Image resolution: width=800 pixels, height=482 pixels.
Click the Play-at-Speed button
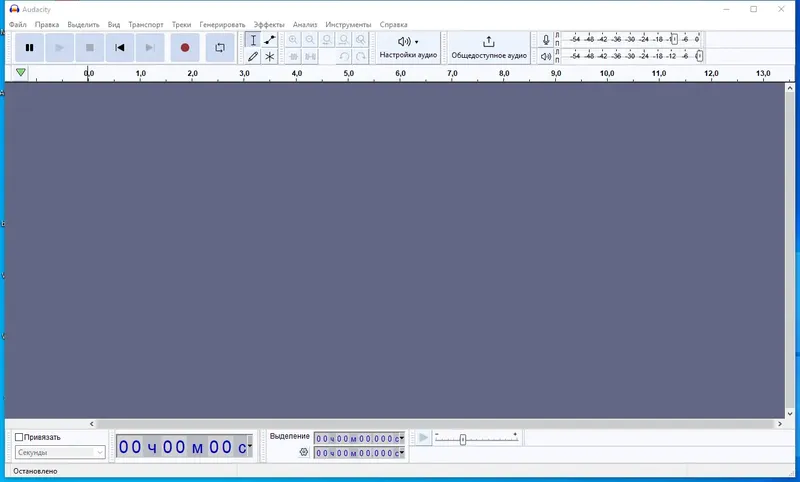point(423,438)
